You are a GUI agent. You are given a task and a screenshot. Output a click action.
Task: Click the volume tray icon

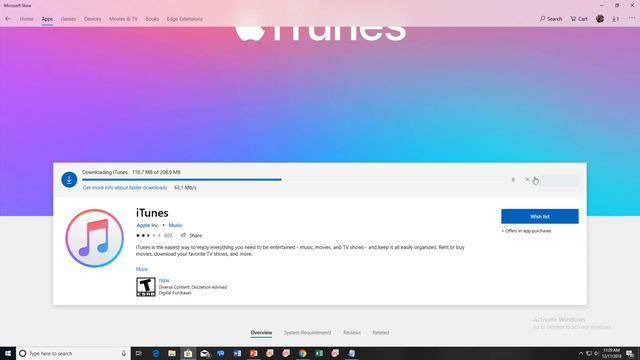pyautogui.click(x=596, y=353)
